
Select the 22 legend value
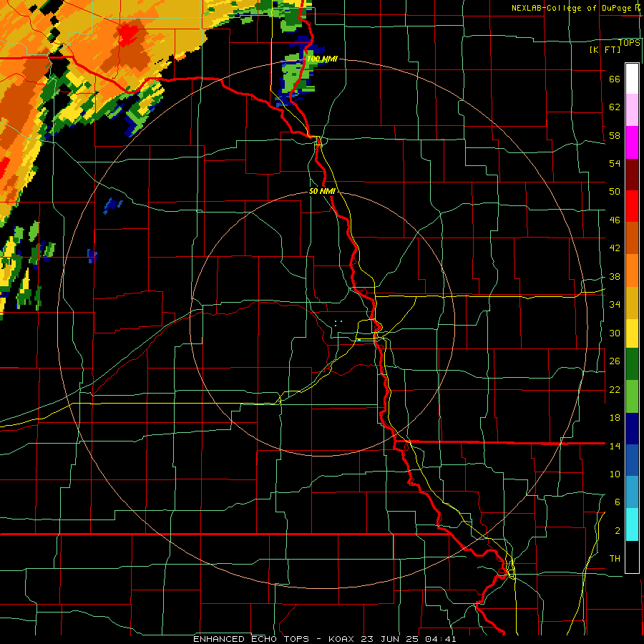click(x=615, y=389)
